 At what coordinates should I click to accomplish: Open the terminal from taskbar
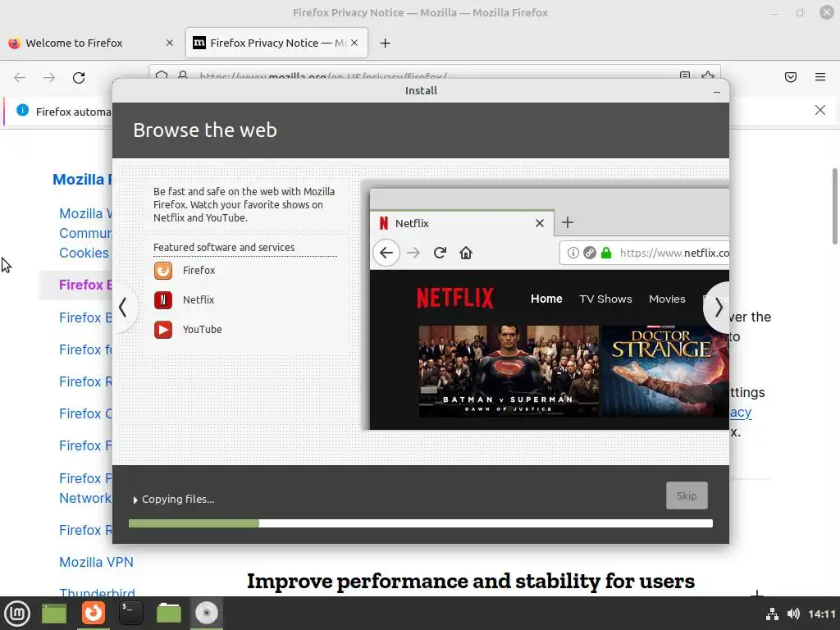pyautogui.click(x=130, y=613)
